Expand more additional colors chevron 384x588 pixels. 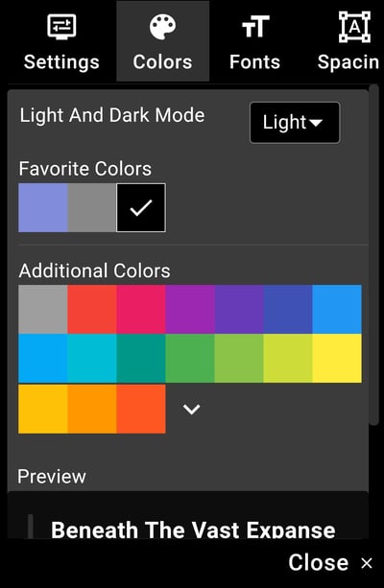point(191,410)
